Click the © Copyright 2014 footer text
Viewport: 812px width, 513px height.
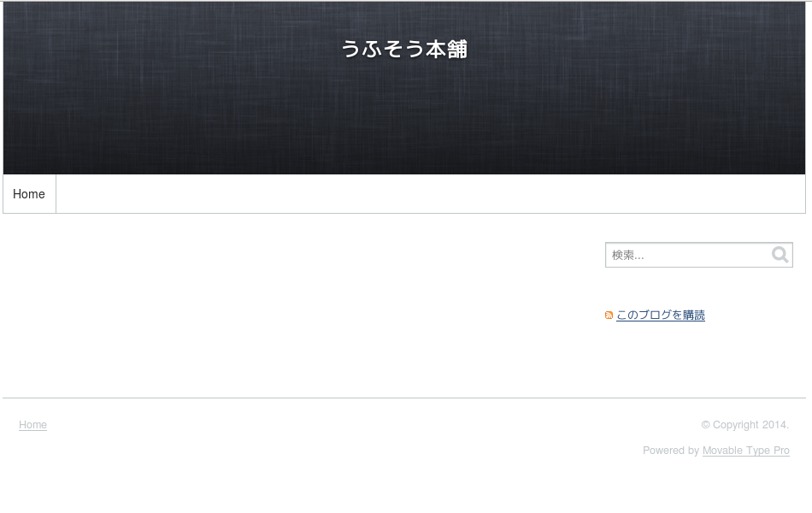point(744,425)
